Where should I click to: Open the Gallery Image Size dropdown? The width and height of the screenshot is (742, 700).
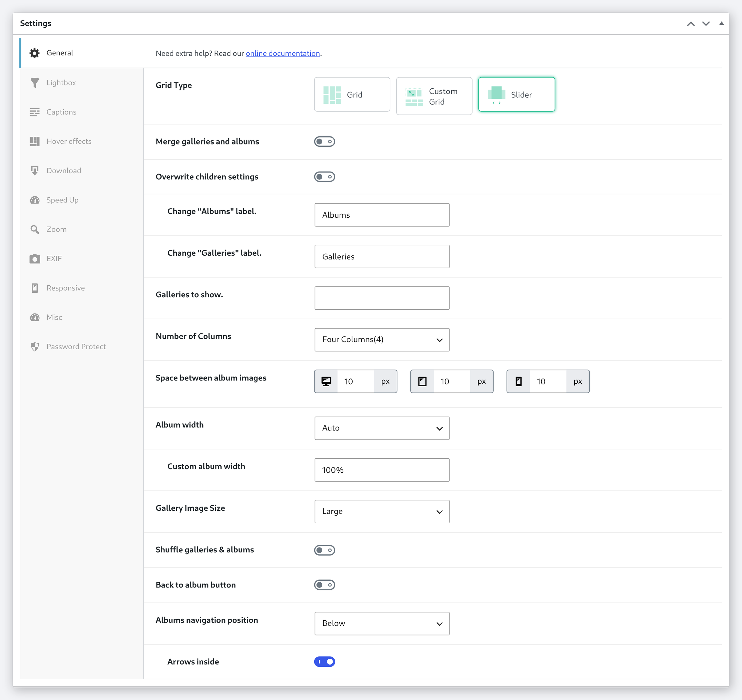pyautogui.click(x=382, y=512)
